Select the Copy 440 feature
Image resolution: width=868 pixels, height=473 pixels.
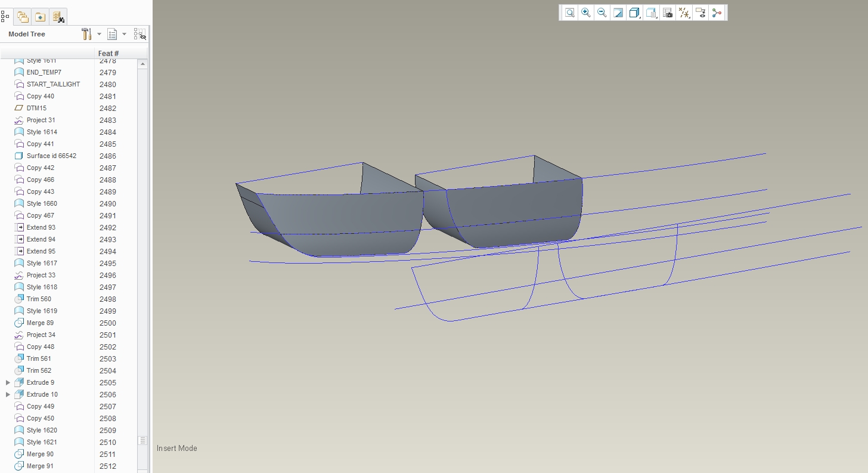pyautogui.click(x=41, y=96)
